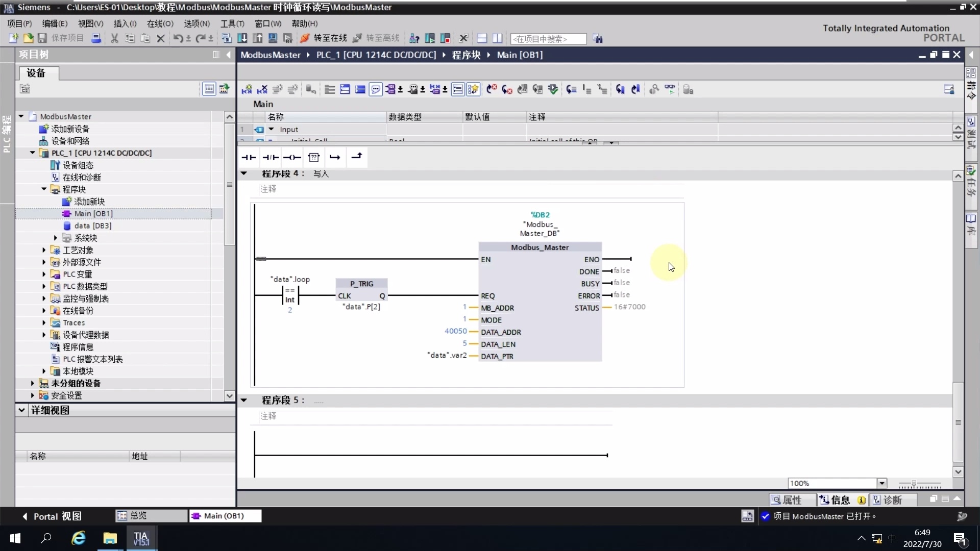Insert a normally closed contact

(271, 157)
